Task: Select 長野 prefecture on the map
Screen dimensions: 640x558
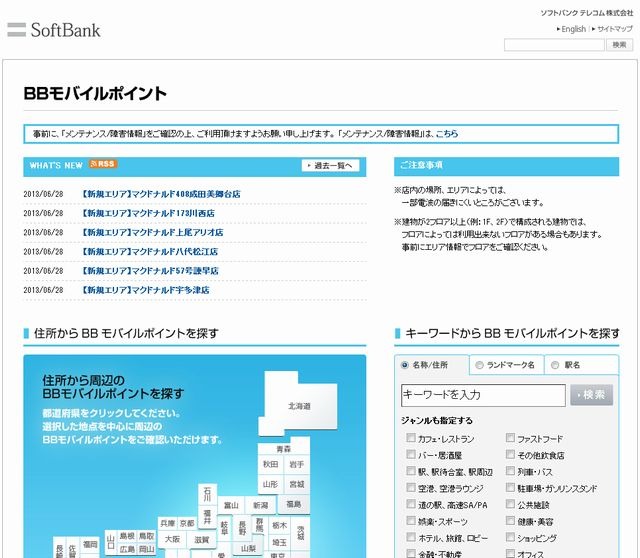Action: pos(242,528)
